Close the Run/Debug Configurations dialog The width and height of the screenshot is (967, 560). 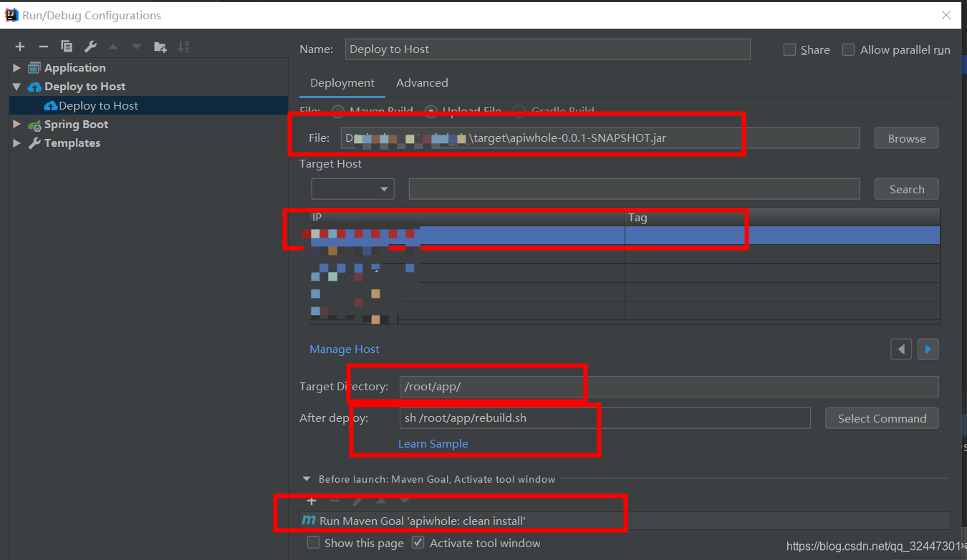[946, 14]
